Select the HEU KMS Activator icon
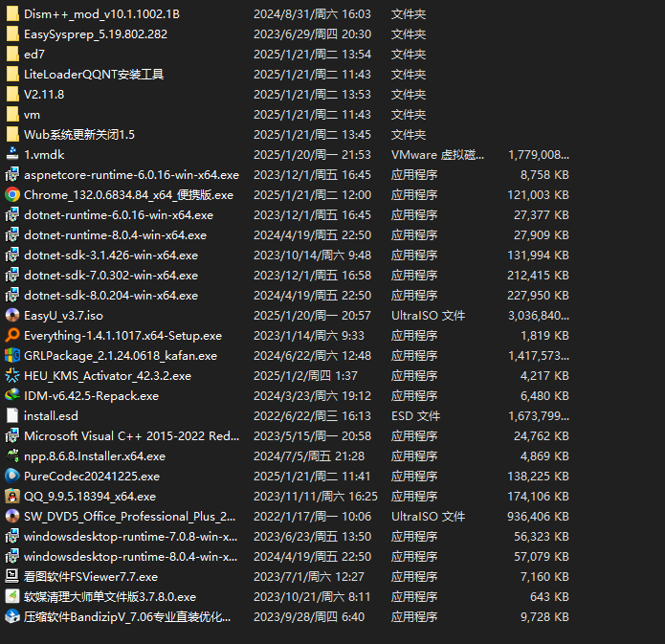This screenshot has height=644, width=665. click(12, 375)
